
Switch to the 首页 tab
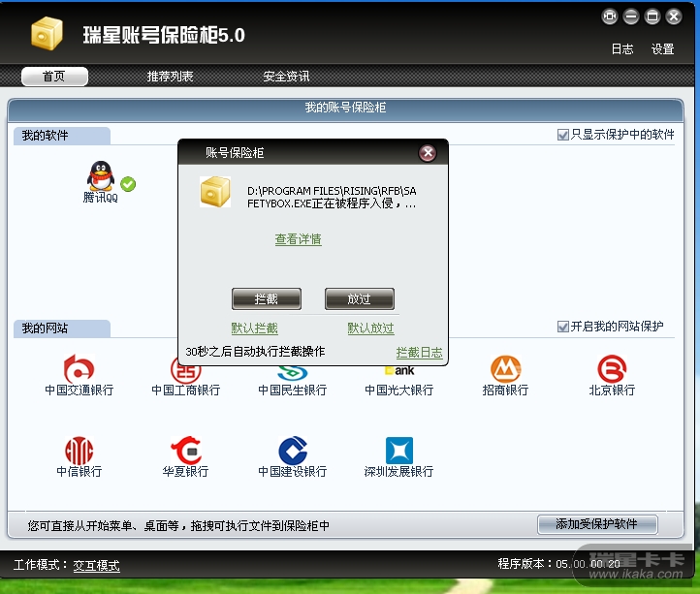pyautogui.click(x=54, y=77)
